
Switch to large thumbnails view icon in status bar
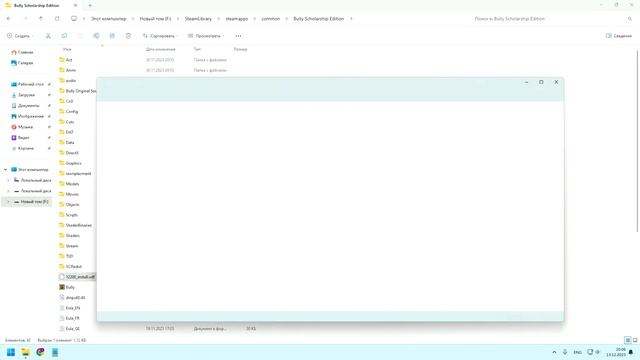(x=635, y=340)
